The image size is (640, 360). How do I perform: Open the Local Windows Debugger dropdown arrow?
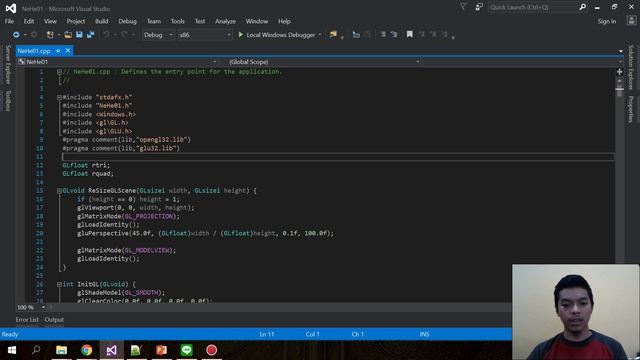[320, 35]
